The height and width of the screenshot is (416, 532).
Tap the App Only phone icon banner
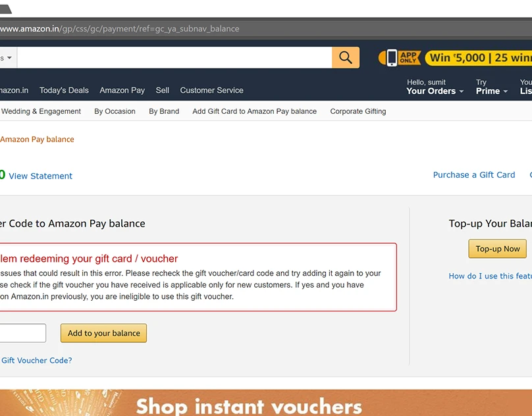tap(400, 58)
